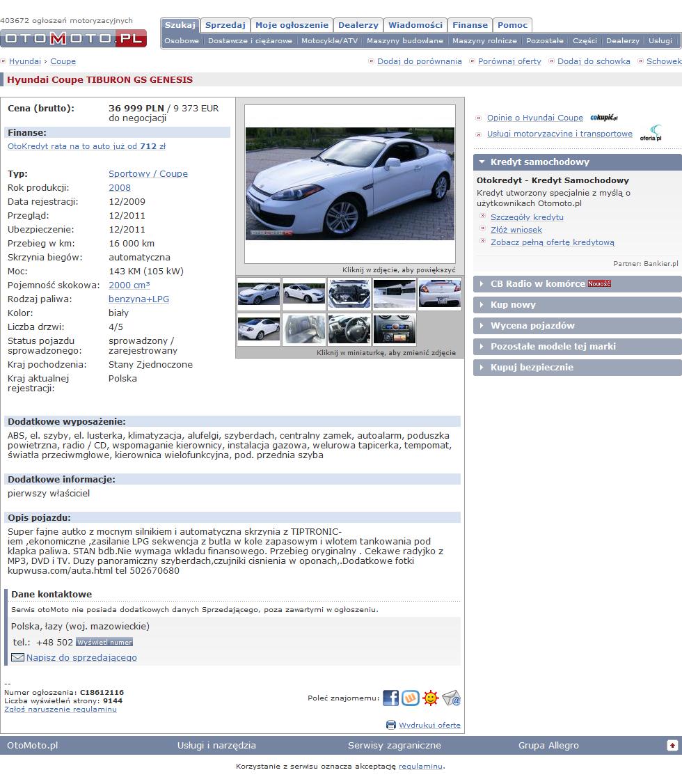Switch to the Szukaj tab
Screen dimensions: 682x784
(x=180, y=25)
